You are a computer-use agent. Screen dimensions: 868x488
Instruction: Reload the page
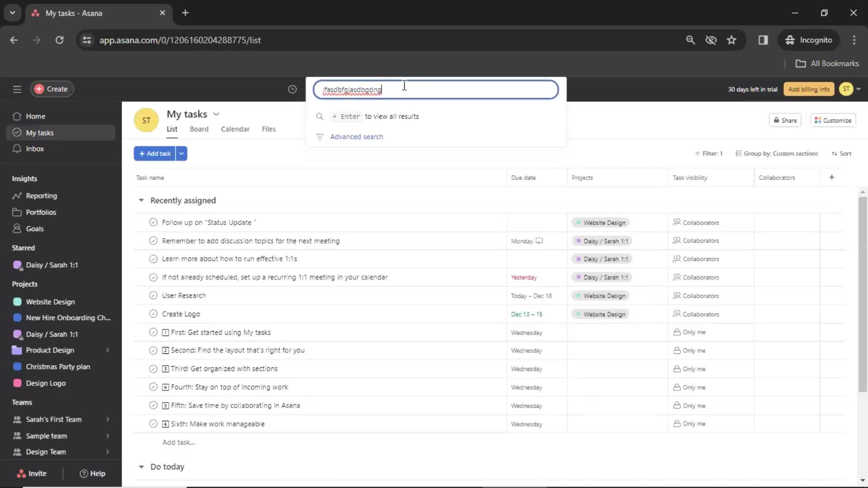tap(59, 40)
